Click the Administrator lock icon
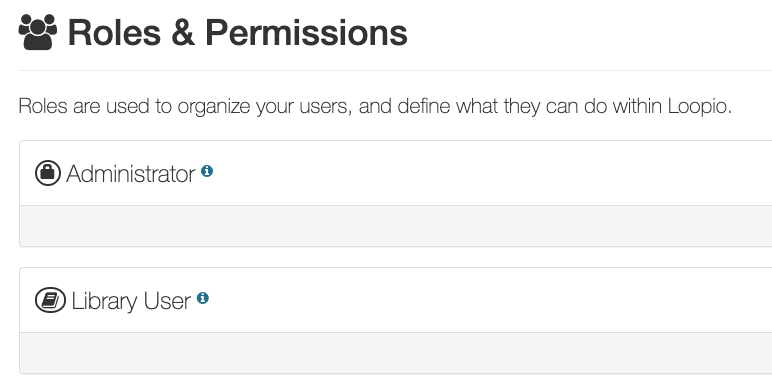 pos(48,173)
